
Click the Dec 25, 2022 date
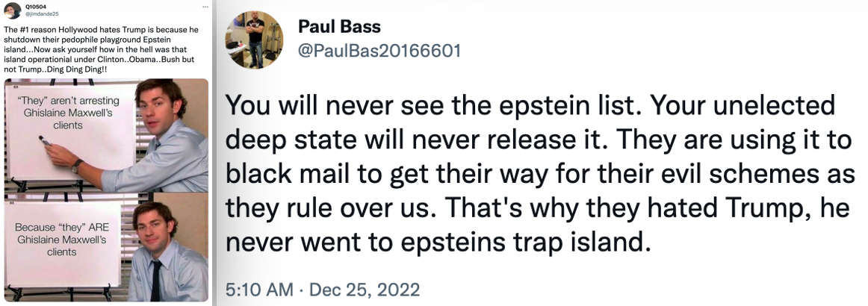(365, 289)
